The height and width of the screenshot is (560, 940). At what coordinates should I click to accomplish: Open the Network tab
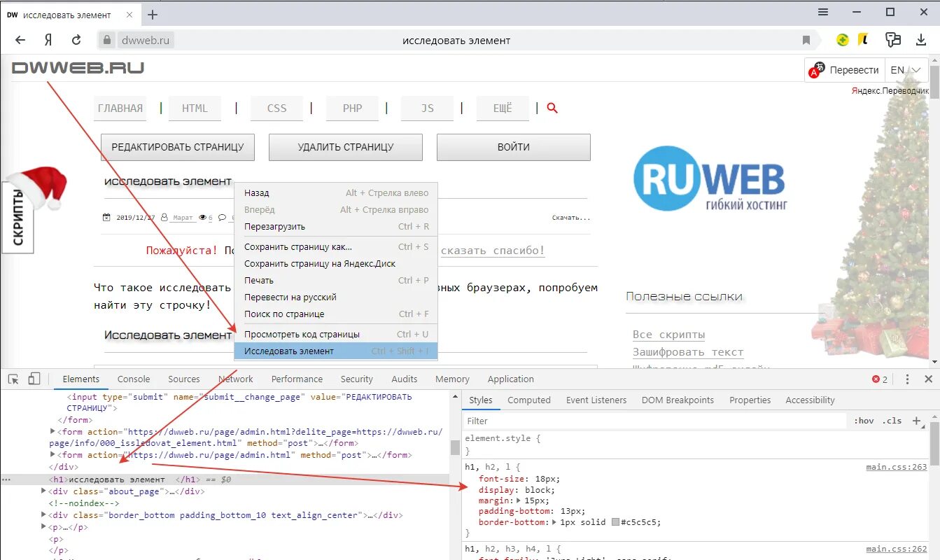[x=236, y=379]
